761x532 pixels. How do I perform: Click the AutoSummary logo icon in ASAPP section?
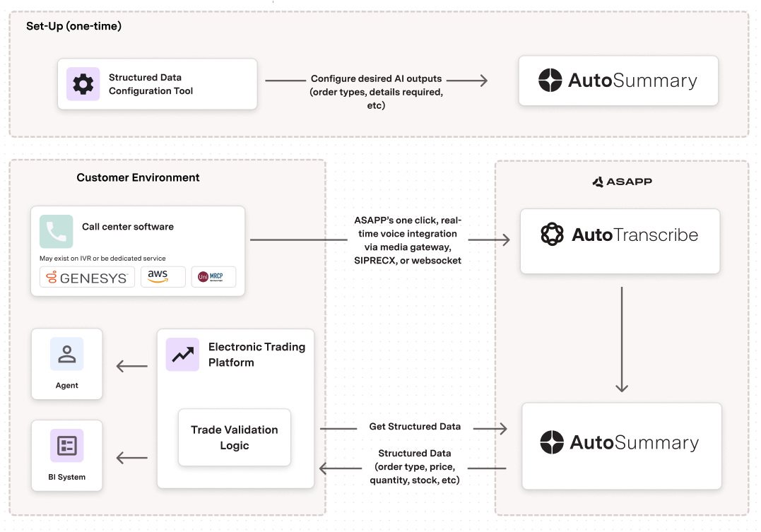[552, 442]
